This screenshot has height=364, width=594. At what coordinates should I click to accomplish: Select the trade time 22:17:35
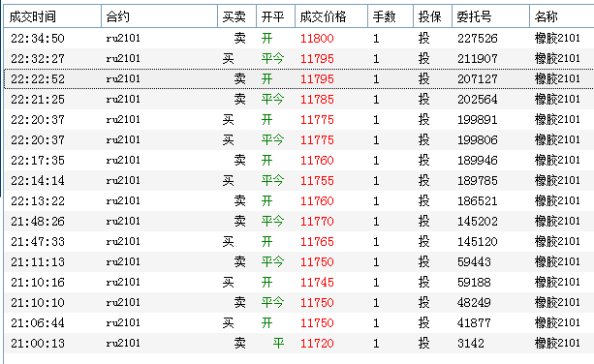[x=38, y=161]
